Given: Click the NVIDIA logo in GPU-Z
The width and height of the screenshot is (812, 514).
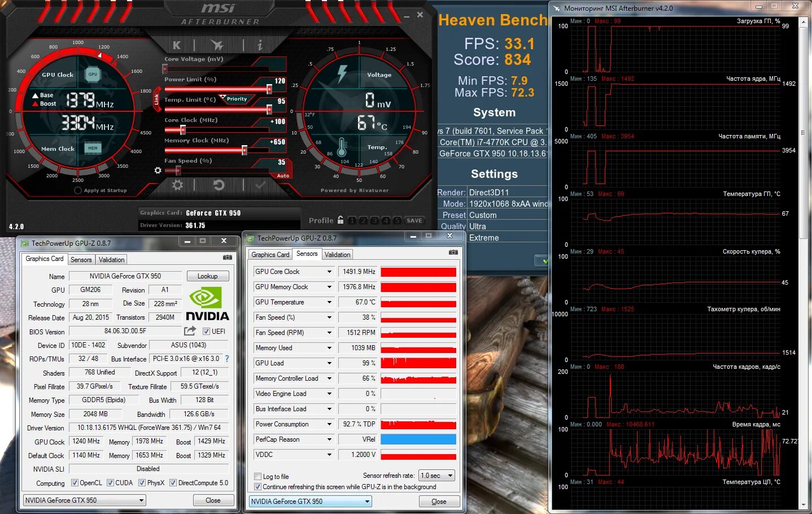Looking at the screenshot, I should [x=207, y=304].
